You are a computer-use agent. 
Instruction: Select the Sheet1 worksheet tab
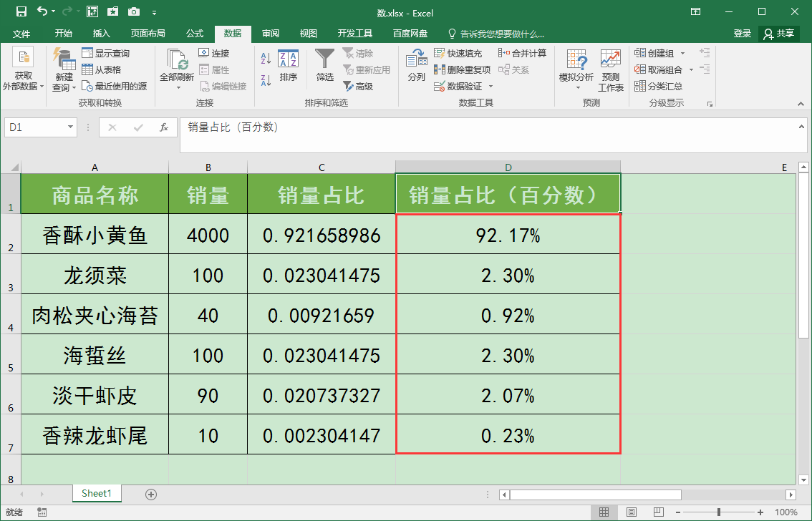click(x=97, y=494)
